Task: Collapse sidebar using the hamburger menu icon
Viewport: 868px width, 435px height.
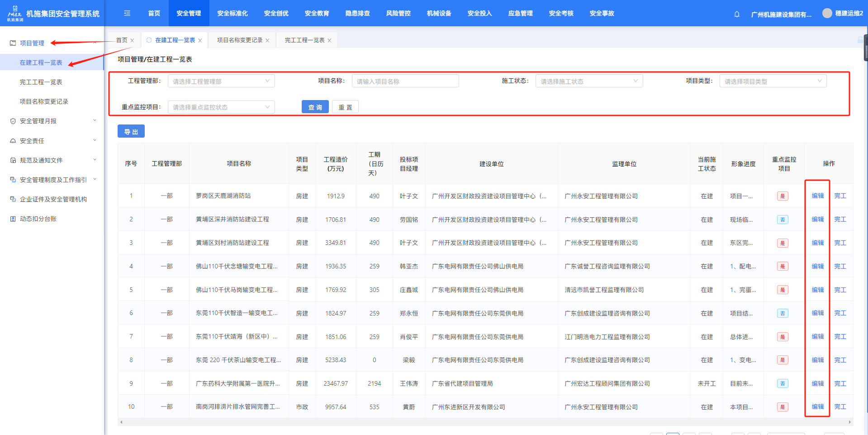Action: coord(127,14)
